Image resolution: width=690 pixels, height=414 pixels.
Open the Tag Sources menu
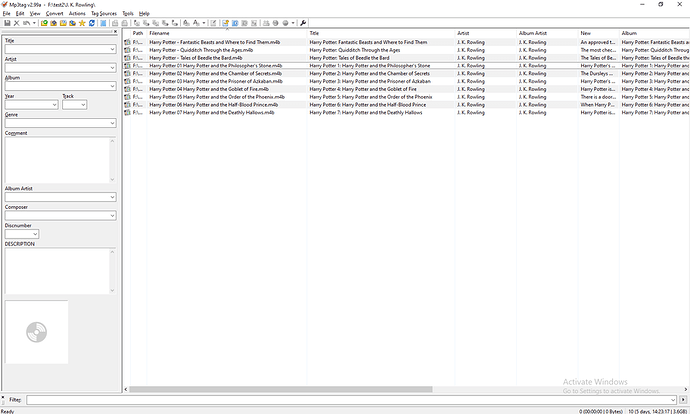(104, 14)
